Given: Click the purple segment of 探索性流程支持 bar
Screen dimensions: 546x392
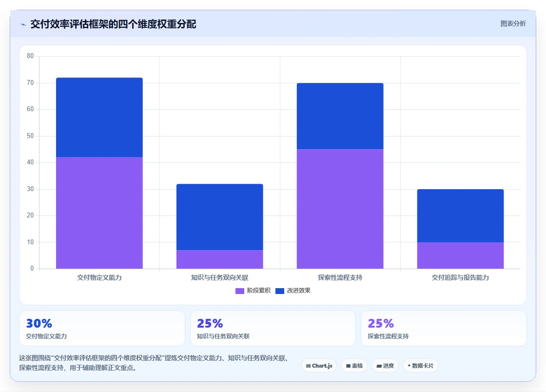Looking at the screenshot, I should [340, 209].
